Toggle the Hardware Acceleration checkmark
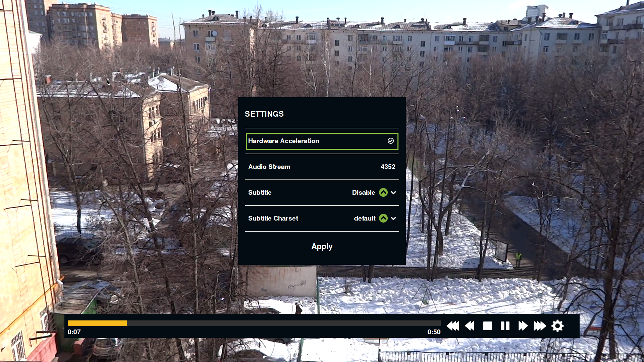 point(391,141)
